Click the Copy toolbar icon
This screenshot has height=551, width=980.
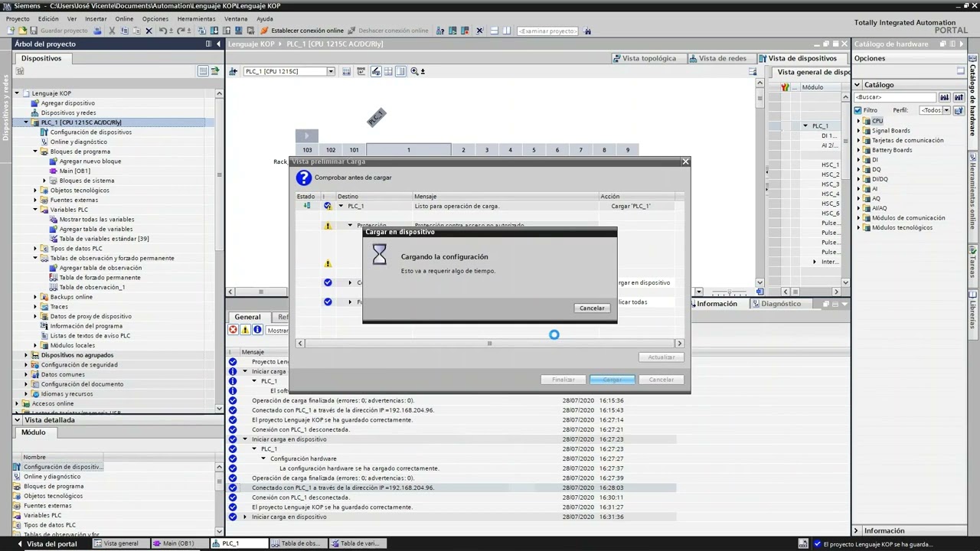[x=124, y=31]
